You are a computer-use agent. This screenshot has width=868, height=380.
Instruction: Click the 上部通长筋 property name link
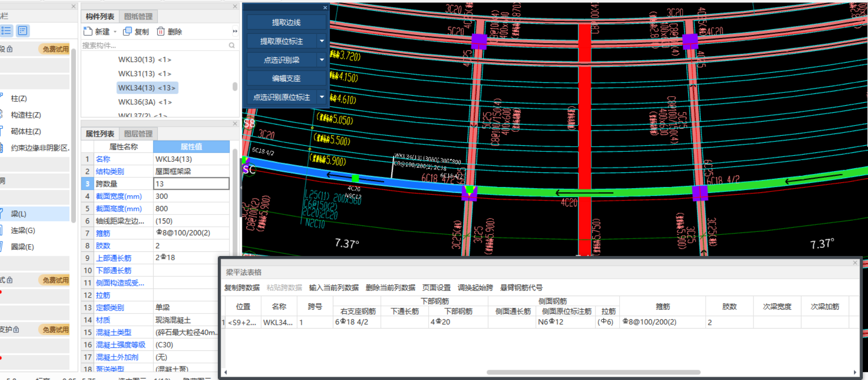pyautogui.click(x=114, y=258)
